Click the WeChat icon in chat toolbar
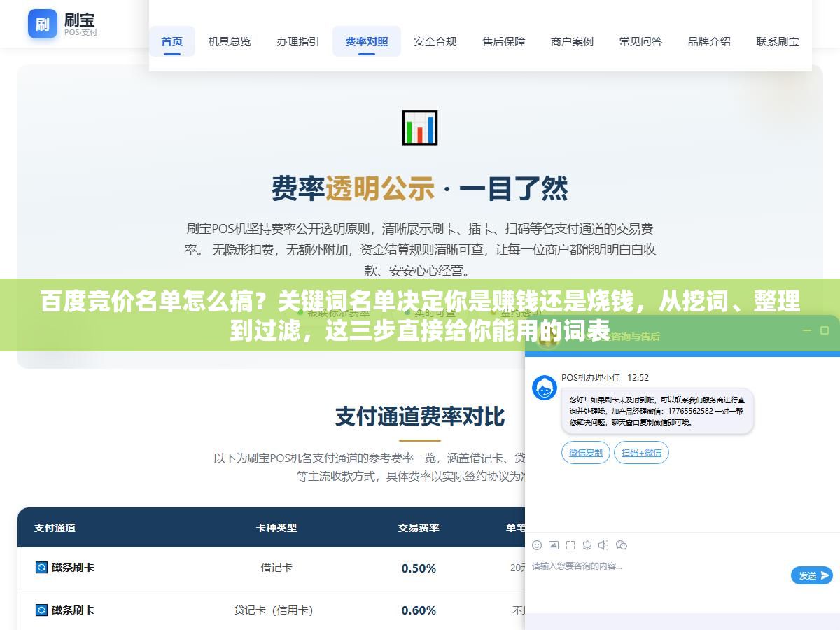The width and height of the screenshot is (840, 630). click(x=622, y=545)
